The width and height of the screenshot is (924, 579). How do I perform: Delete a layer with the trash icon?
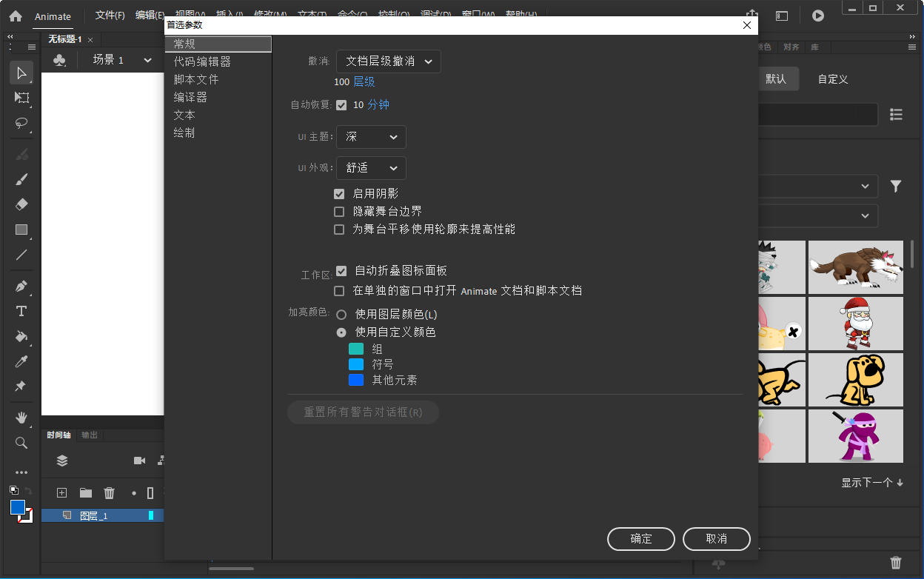pos(109,492)
